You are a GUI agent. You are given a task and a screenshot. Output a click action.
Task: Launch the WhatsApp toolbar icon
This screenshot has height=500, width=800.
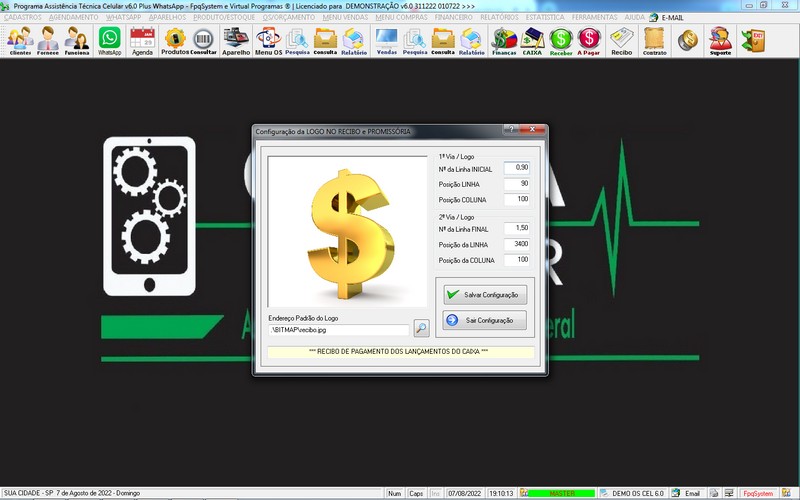point(110,41)
